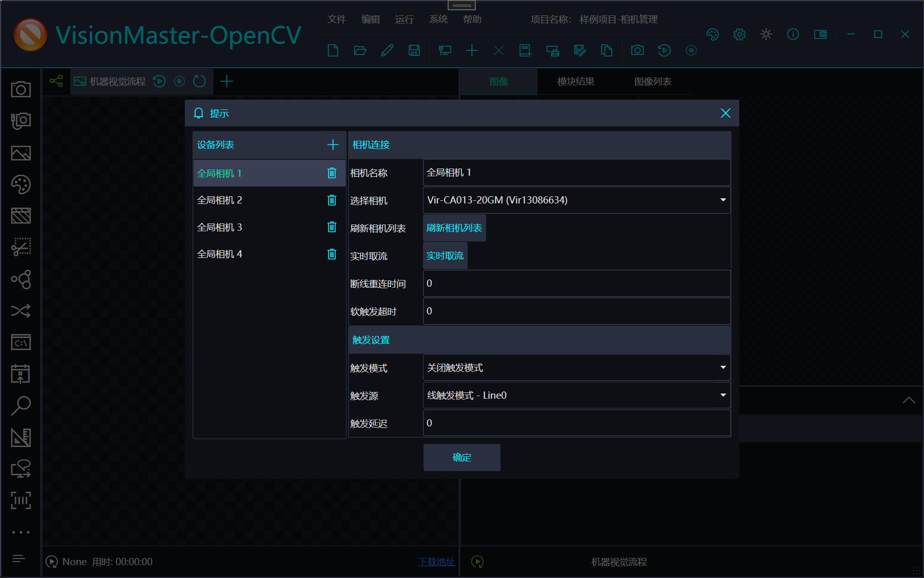Open the 系统 menu
The width and height of the screenshot is (924, 578).
point(438,19)
